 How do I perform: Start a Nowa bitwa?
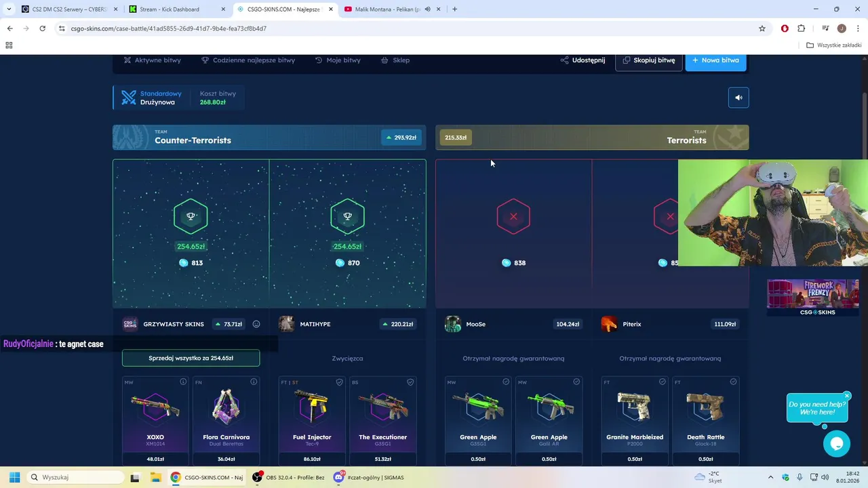click(716, 60)
